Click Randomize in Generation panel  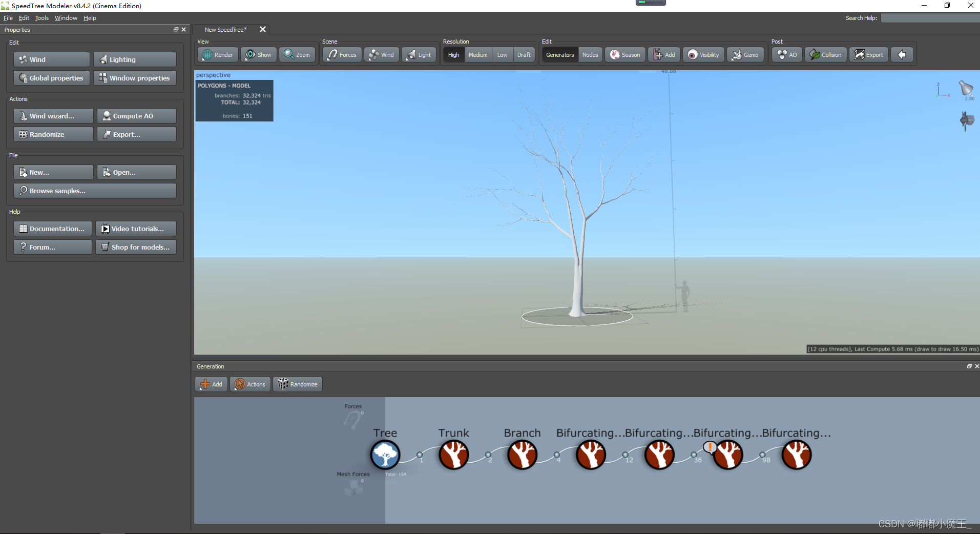[x=298, y=384]
